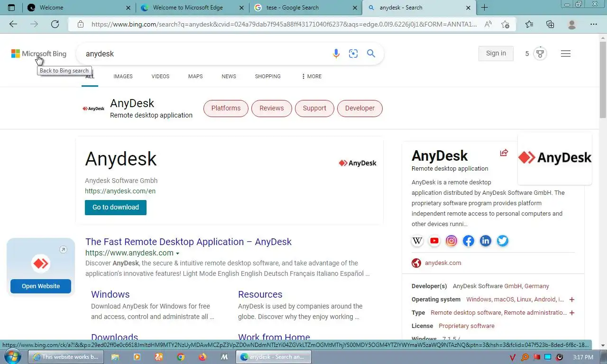The image size is (607, 364).
Task: Switch to the SHOPPING search tab
Action: pos(267,76)
